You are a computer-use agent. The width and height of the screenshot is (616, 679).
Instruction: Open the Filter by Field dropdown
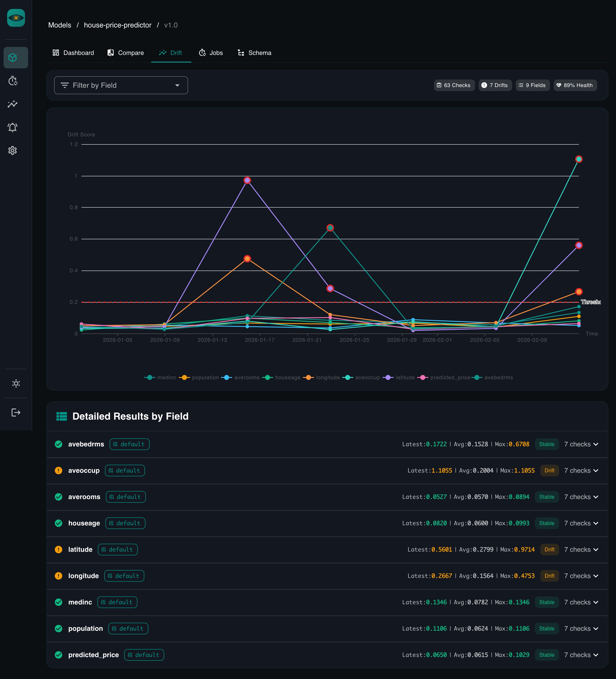pos(121,85)
